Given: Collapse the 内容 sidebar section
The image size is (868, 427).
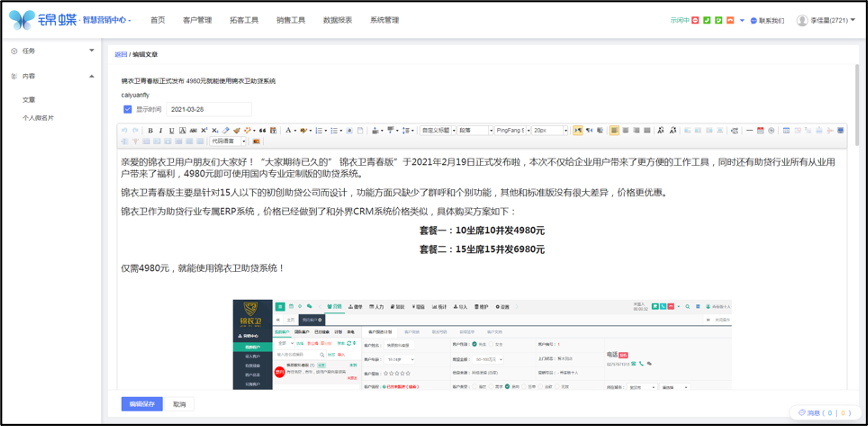Looking at the screenshot, I should [x=91, y=76].
